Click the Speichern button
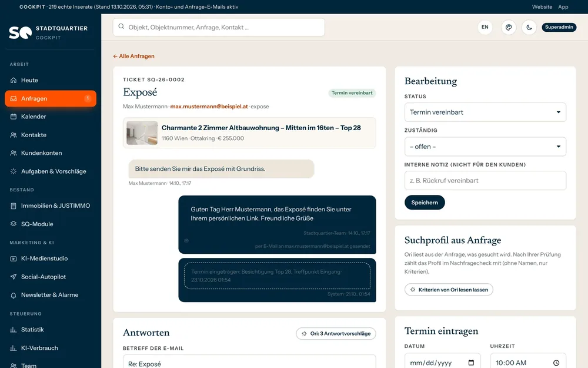Screen dimensions: 588x368 tap(425, 203)
